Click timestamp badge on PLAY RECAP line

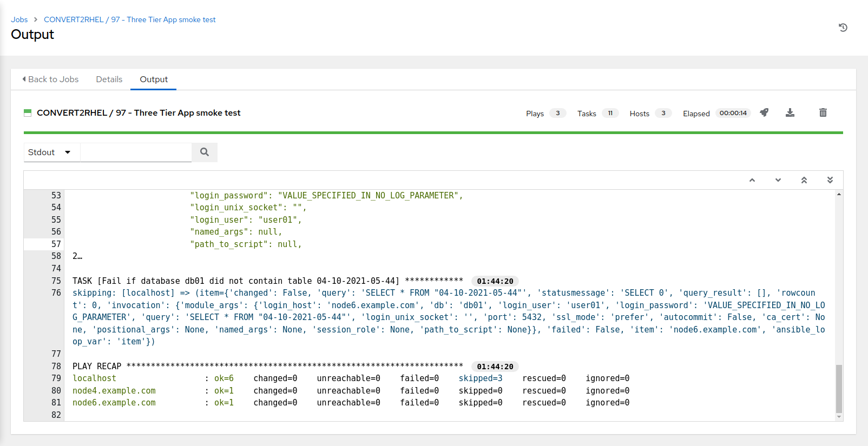coord(495,367)
